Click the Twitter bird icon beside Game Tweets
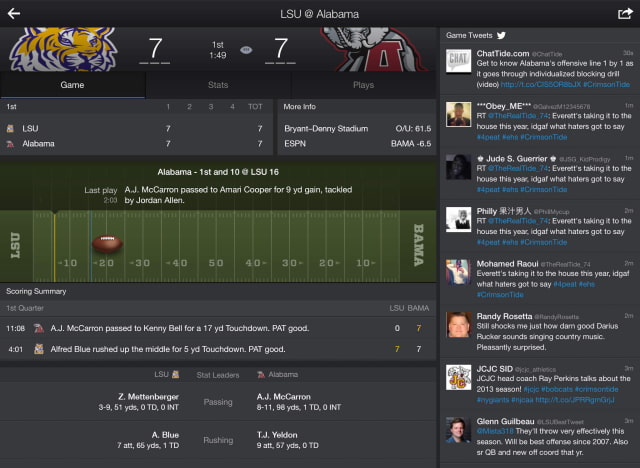Image resolution: width=640 pixels, height=468 pixels. pos(501,35)
